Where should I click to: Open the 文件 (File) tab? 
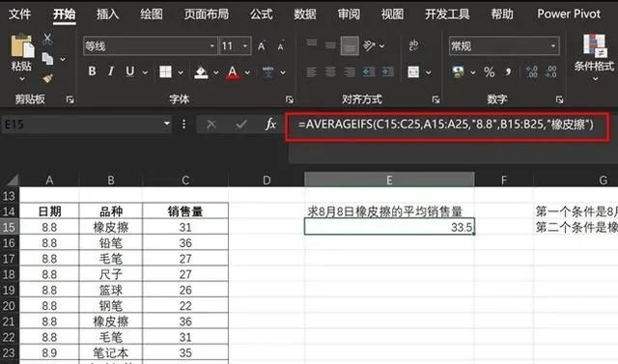click(19, 14)
